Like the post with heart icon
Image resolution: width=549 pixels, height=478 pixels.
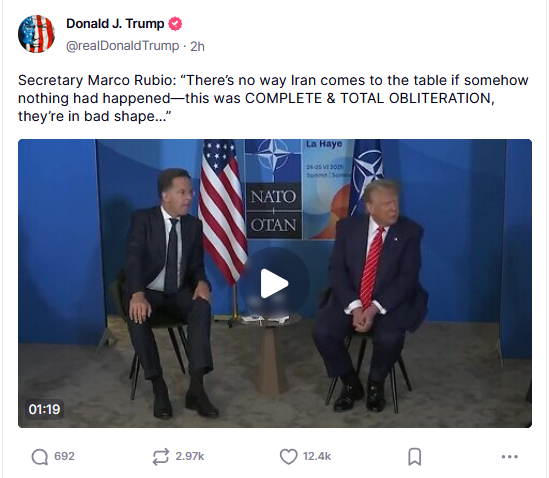click(x=289, y=457)
